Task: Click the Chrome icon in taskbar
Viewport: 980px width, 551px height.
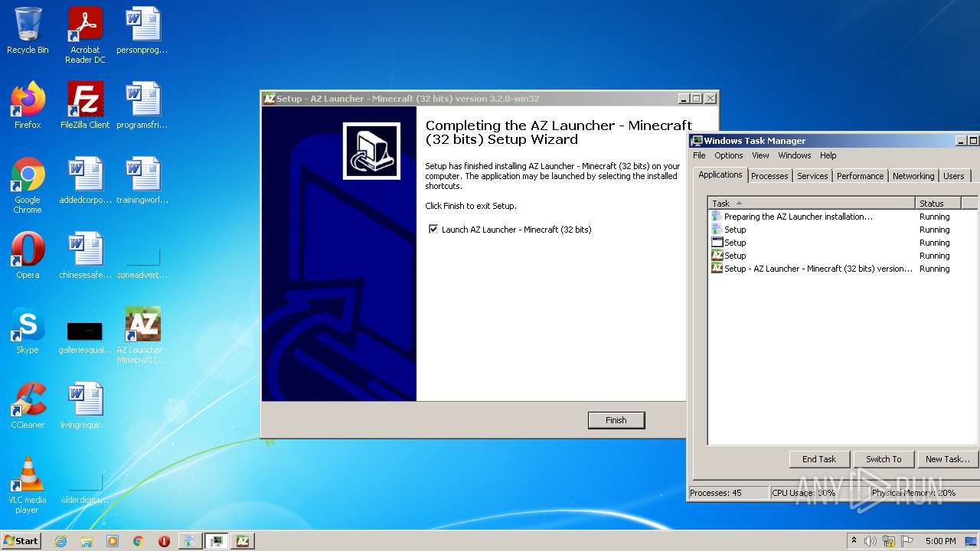Action: coord(139,541)
